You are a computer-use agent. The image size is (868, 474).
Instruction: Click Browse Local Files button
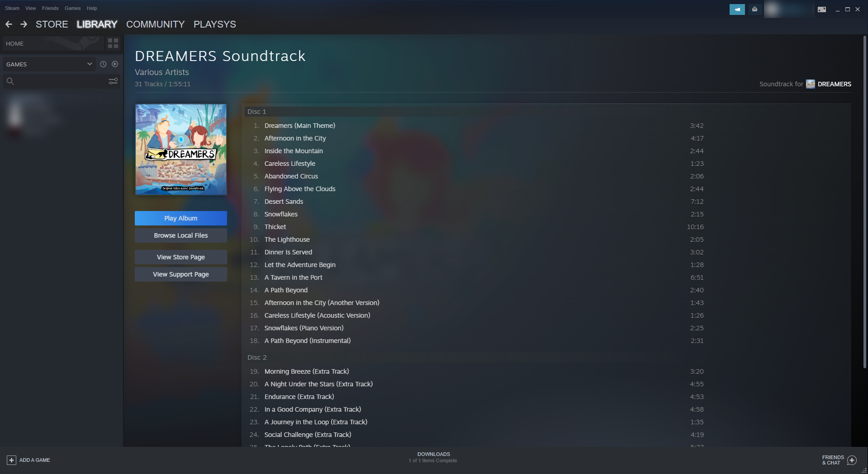pos(180,235)
